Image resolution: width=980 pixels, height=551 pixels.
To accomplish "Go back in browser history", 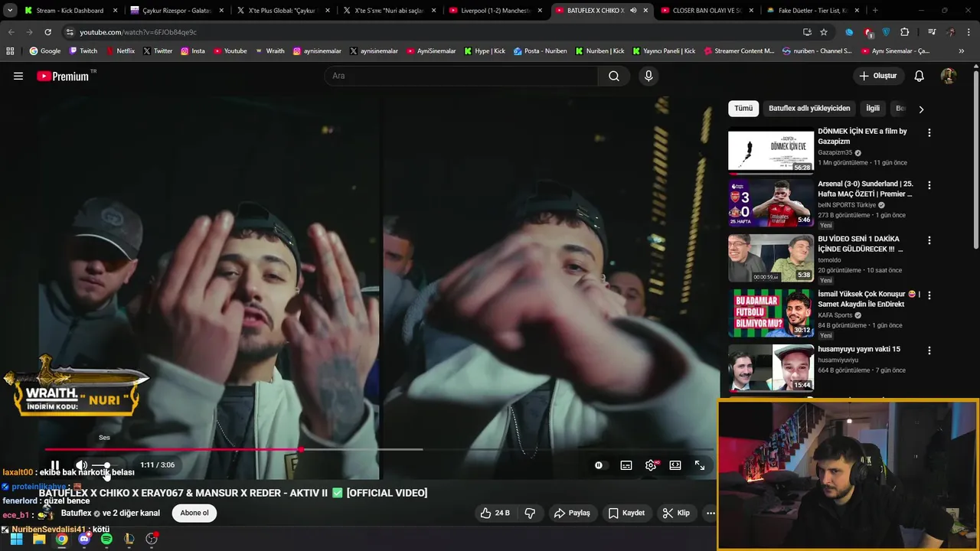I will click(11, 32).
